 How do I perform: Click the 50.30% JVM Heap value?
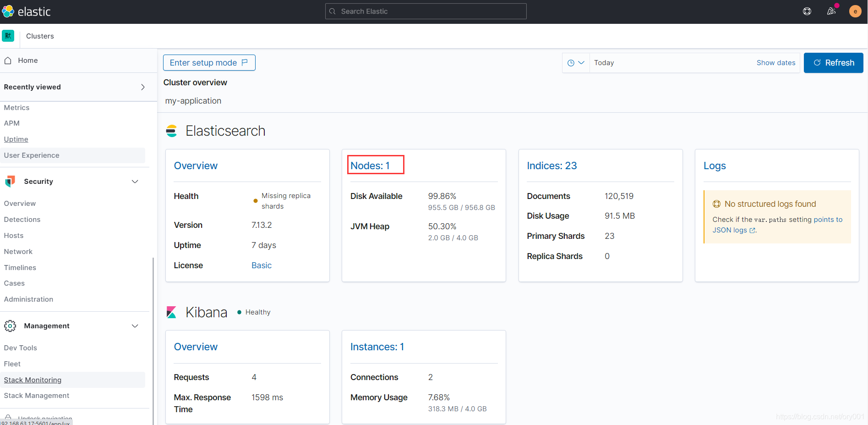click(x=442, y=226)
